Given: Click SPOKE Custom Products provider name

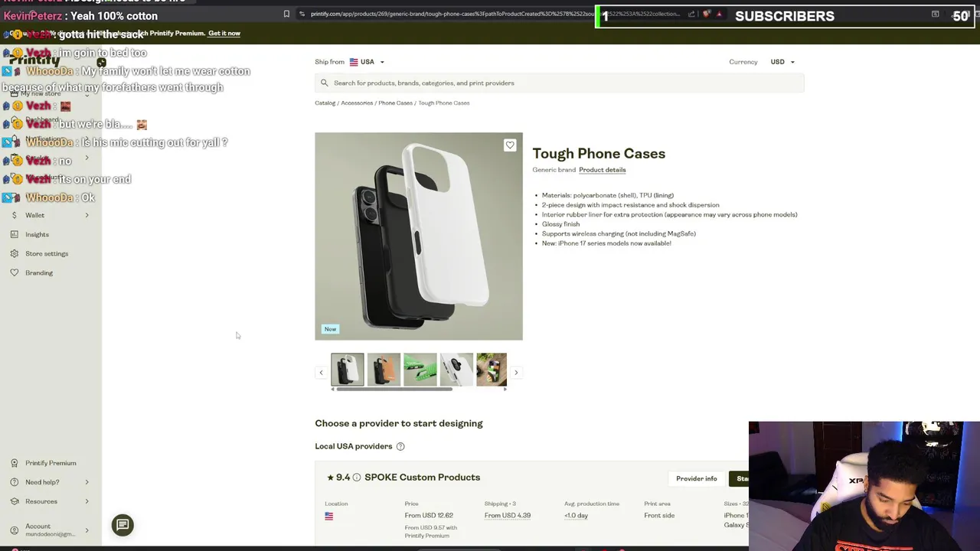Looking at the screenshot, I should pyautogui.click(x=423, y=478).
